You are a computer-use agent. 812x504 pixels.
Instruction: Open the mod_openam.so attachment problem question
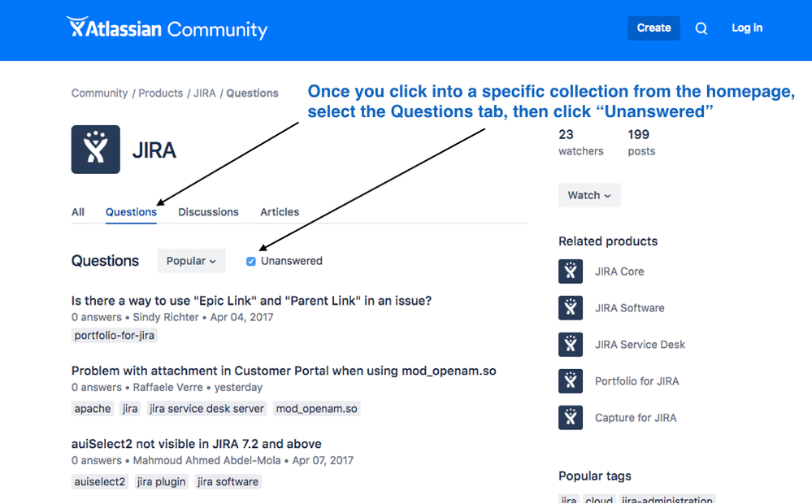coord(284,371)
